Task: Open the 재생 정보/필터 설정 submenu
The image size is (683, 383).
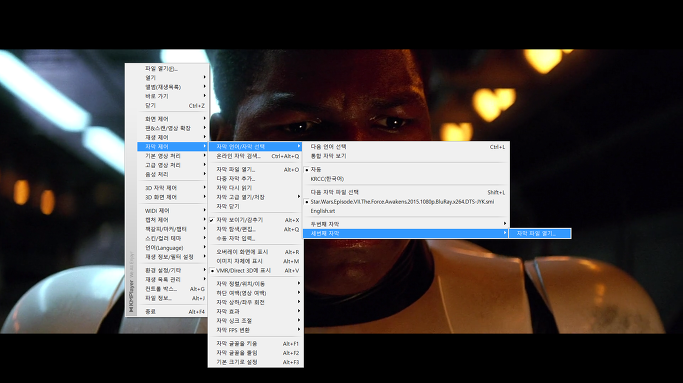Action: click(172, 257)
